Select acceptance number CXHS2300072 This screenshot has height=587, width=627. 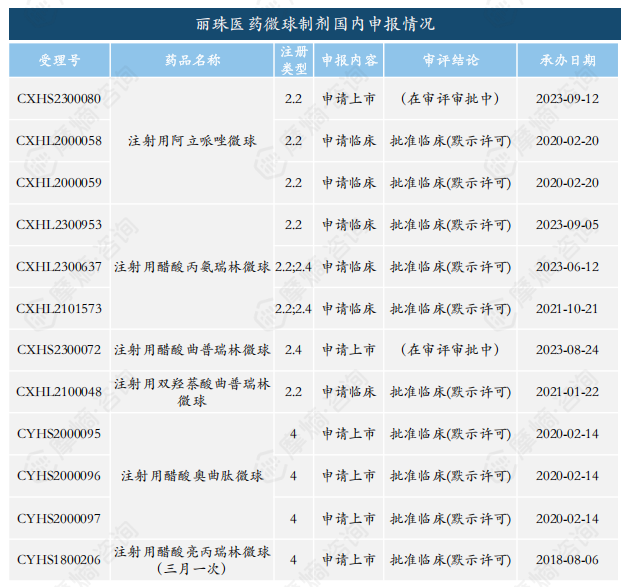pyautogui.click(x=59, y=350)
